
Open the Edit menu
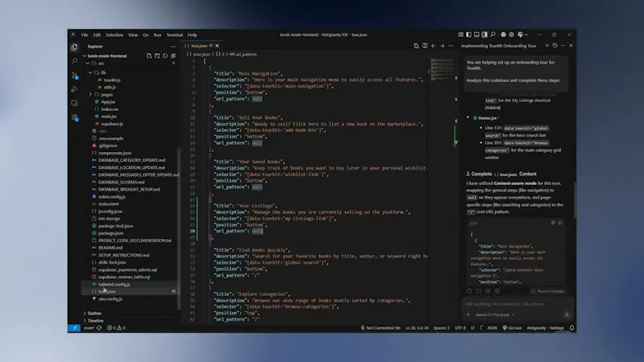pos(97,35)
